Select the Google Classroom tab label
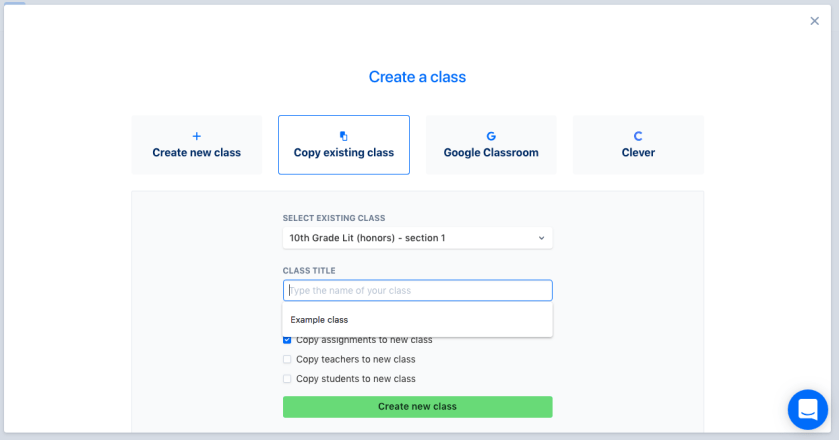839x440 pixels. (491, 153)
